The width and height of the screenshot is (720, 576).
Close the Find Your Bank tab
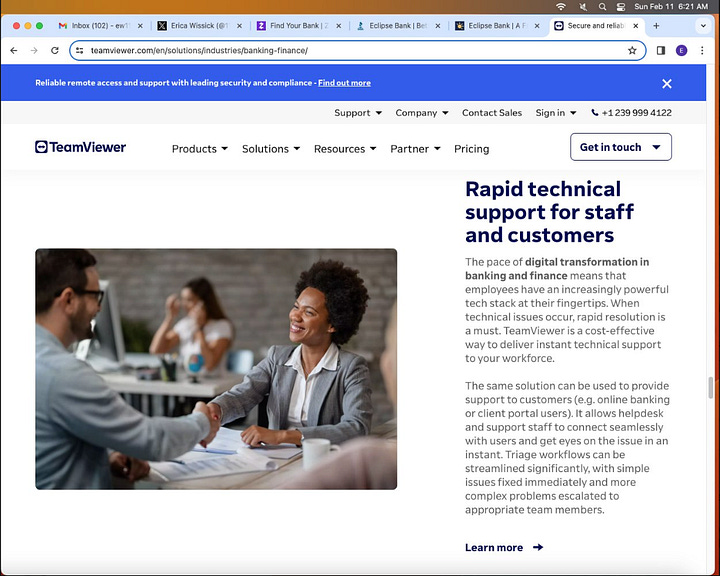(338, 26)
